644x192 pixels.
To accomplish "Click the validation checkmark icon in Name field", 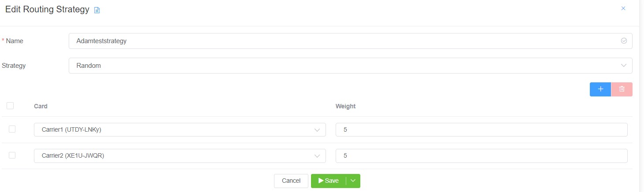I will [624, 41].
